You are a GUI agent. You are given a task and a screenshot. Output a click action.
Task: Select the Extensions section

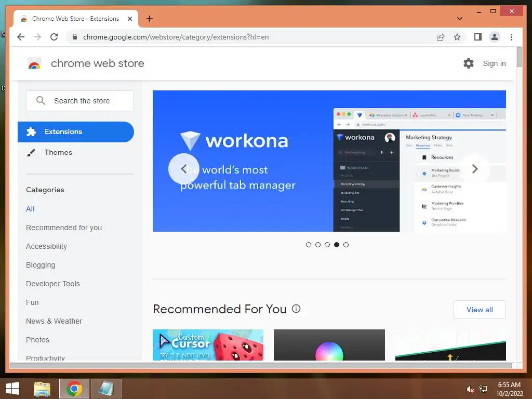(x=76, y=131)
